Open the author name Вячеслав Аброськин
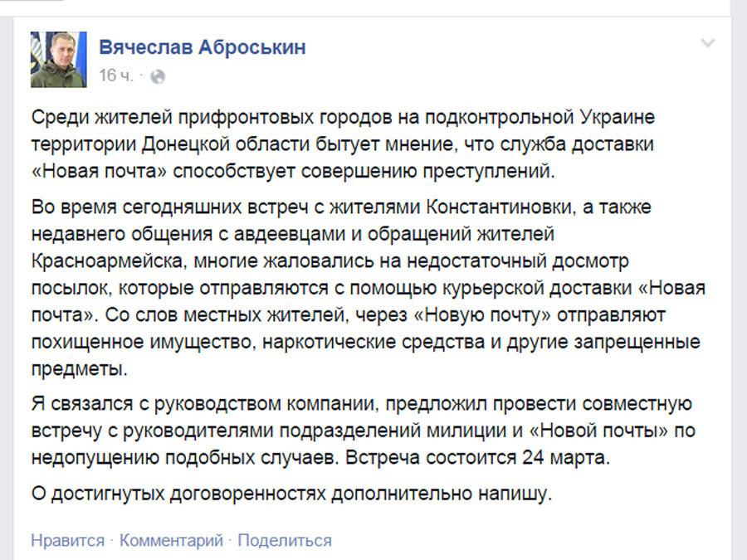Viewport: 747px width, 560px height. (202, 47)
